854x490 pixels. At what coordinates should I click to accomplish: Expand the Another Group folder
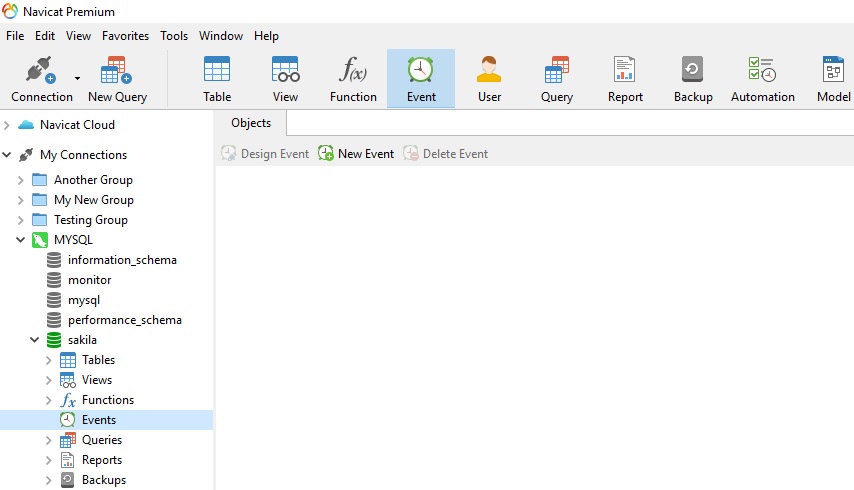point(20,180)
